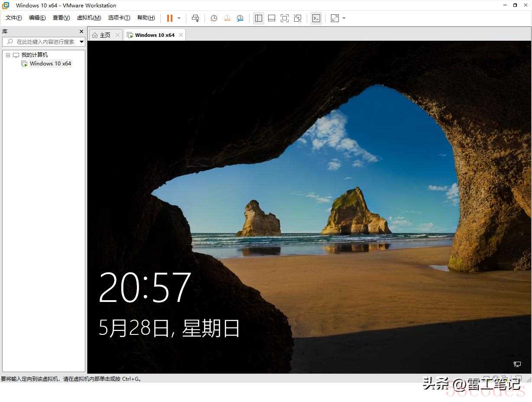This screenshot has width=532, height=402.
Task: Click the stretch guest display icon
Action: pos(335,18)
